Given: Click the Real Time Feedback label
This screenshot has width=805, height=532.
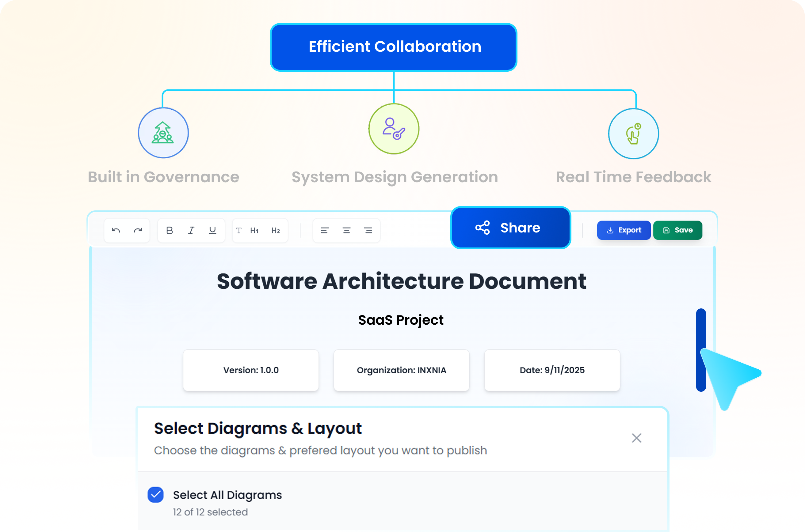Looking at the screenshot, I should (x=634, y=177).
